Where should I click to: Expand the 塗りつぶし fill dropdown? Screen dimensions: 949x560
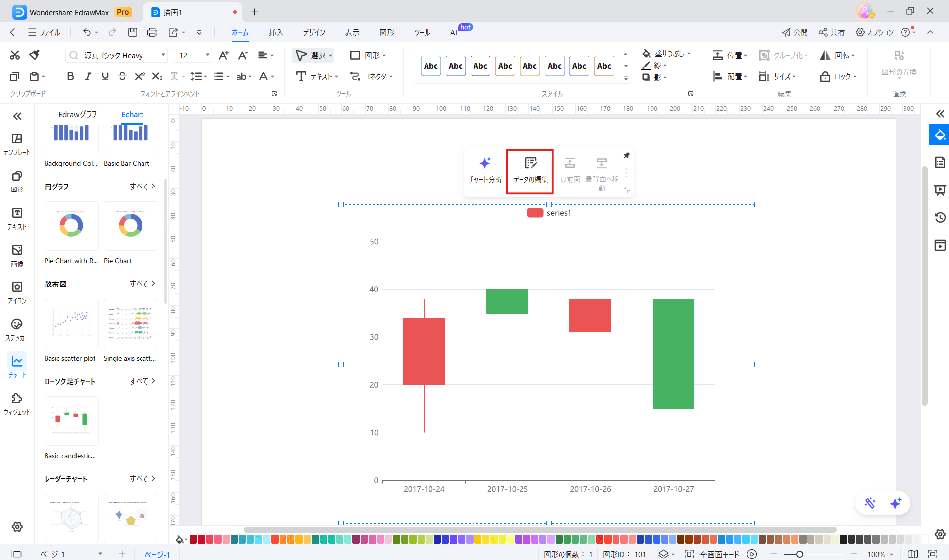(x=689, y=53)
